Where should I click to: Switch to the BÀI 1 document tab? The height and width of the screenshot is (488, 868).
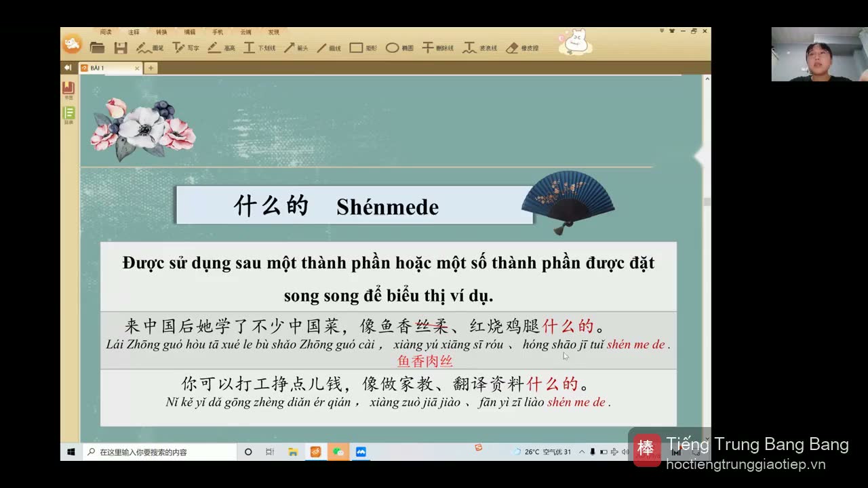pyautogui.click(x=110, y=68)
